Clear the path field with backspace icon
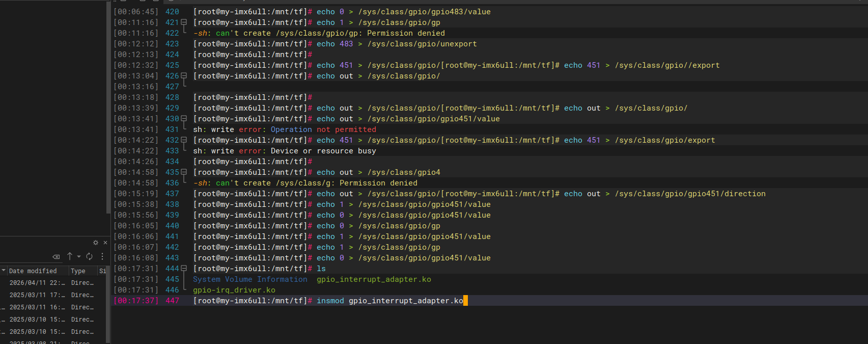Viewport: 868px width, 344px height. (x=57, y=257)
